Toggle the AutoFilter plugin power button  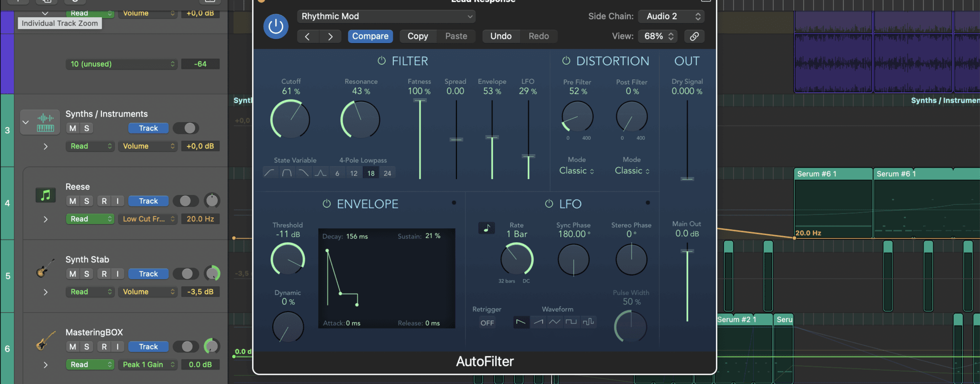click(276, 26)
